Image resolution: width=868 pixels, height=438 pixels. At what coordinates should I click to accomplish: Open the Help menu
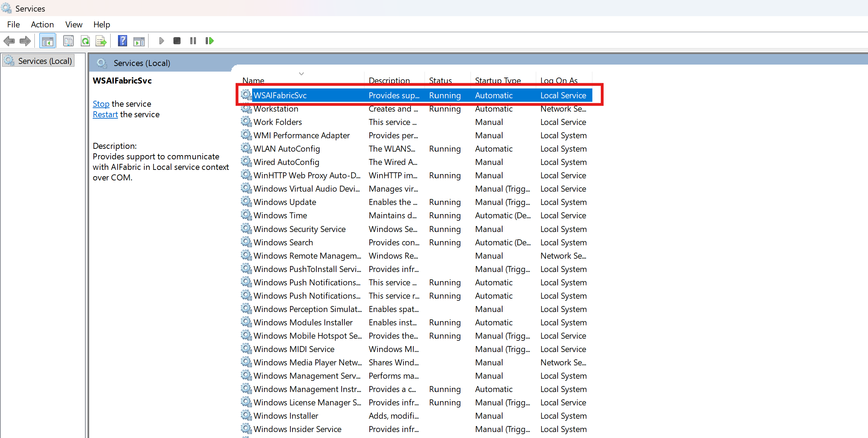coord(102,25)
